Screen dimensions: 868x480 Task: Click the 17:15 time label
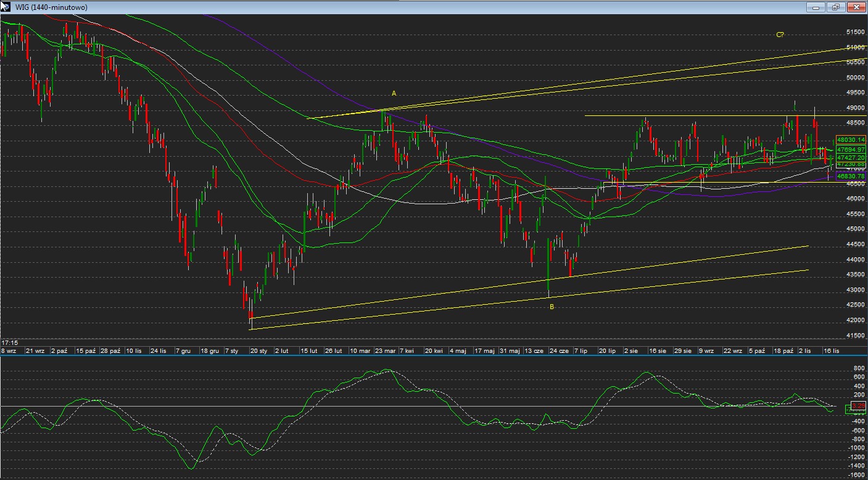pos(9,342)
